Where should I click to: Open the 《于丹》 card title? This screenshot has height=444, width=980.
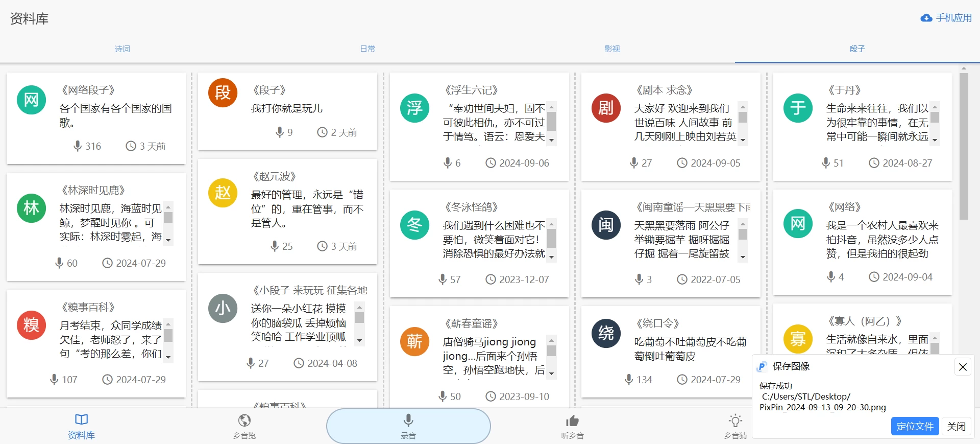(x=845, y=90)
